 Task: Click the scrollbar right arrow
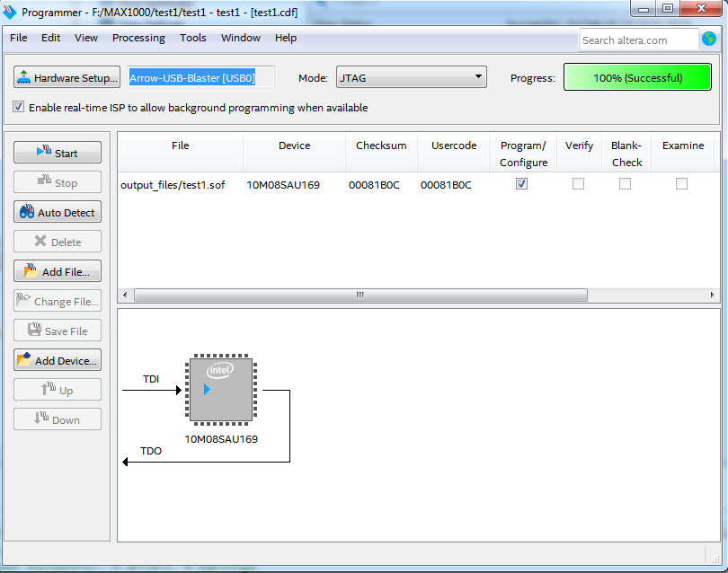click(712, 295)
